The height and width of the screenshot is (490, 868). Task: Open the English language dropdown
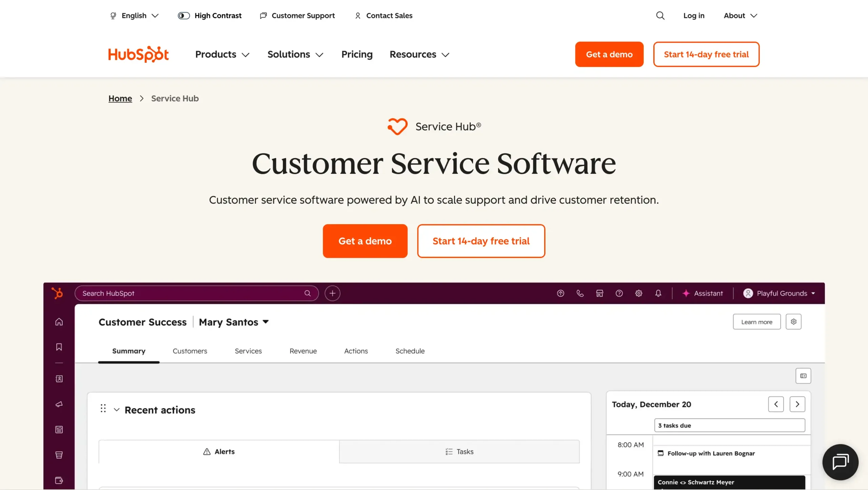click(x=134, y=16)
